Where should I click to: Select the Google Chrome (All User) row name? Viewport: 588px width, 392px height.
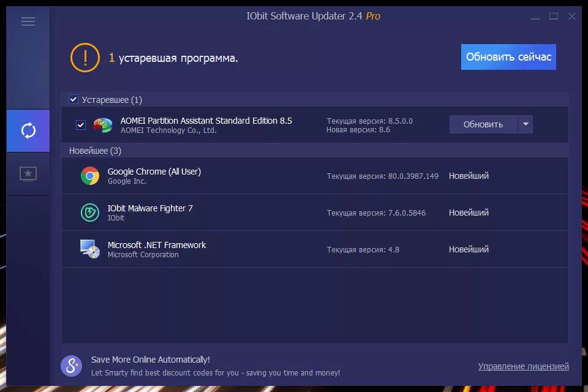point(154,171)
